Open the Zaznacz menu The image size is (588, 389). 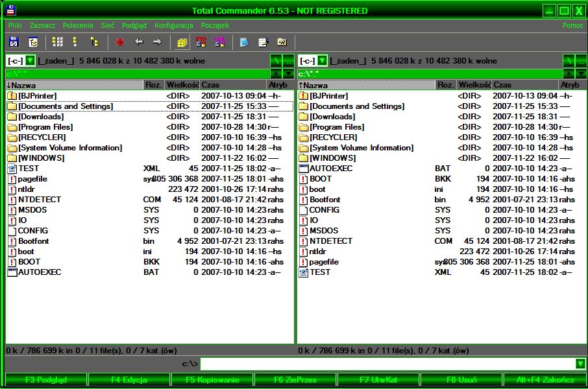click(42, 25)
